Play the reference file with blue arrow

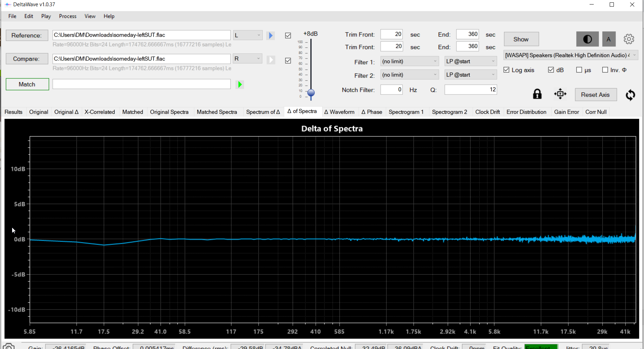[x=271, y=35]
